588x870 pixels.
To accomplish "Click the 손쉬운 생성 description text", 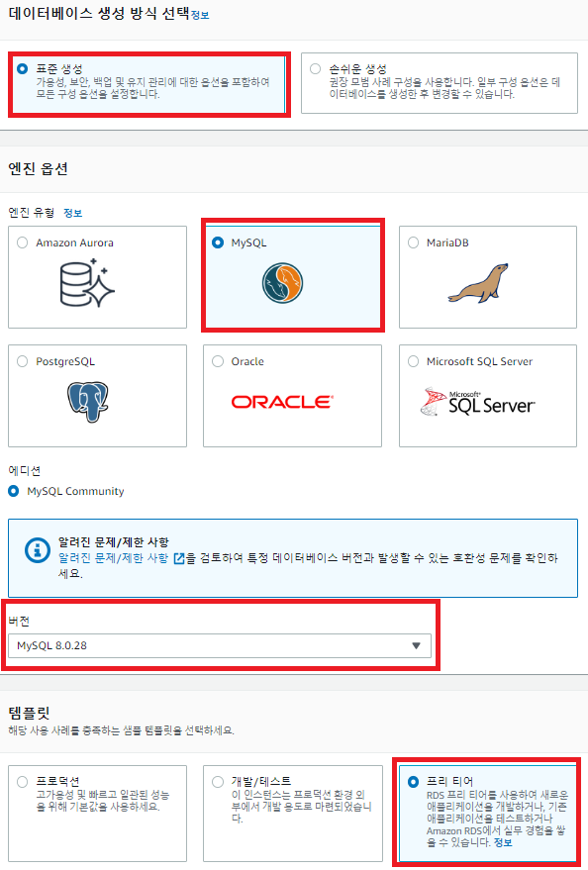I will (x=444, y=88).
